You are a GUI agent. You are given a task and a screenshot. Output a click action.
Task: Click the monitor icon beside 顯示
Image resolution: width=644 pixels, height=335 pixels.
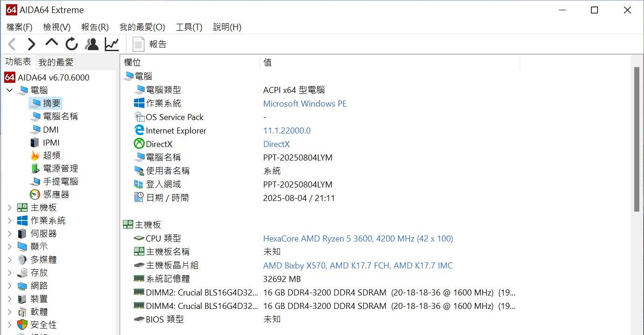point(22,247)
